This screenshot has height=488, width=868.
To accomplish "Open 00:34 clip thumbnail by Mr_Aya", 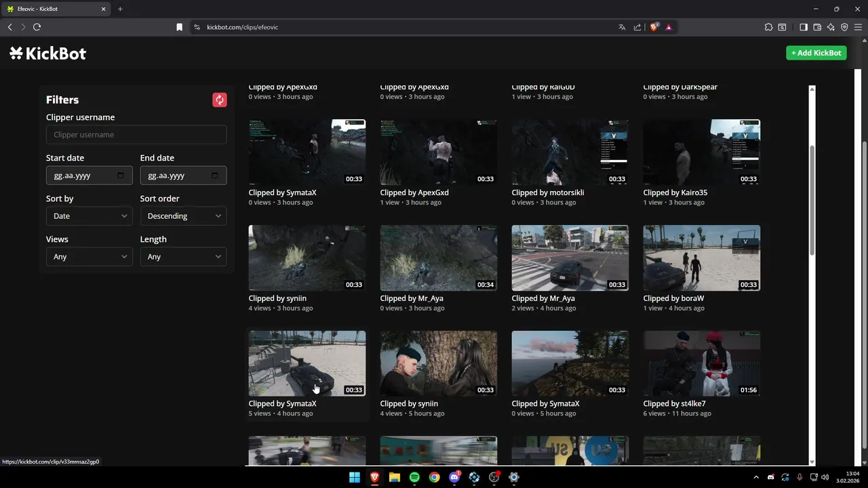I will pyautogui.click(x=438, y=258).
